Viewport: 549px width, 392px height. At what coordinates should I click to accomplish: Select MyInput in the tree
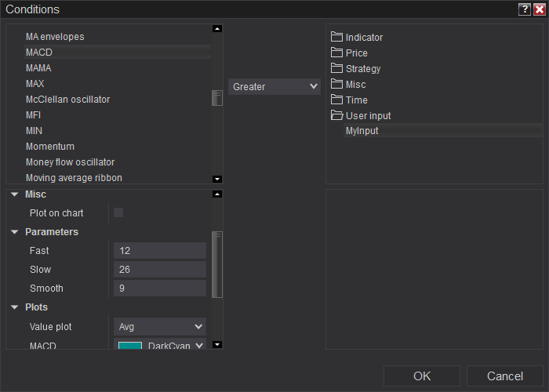coord(362,131)
